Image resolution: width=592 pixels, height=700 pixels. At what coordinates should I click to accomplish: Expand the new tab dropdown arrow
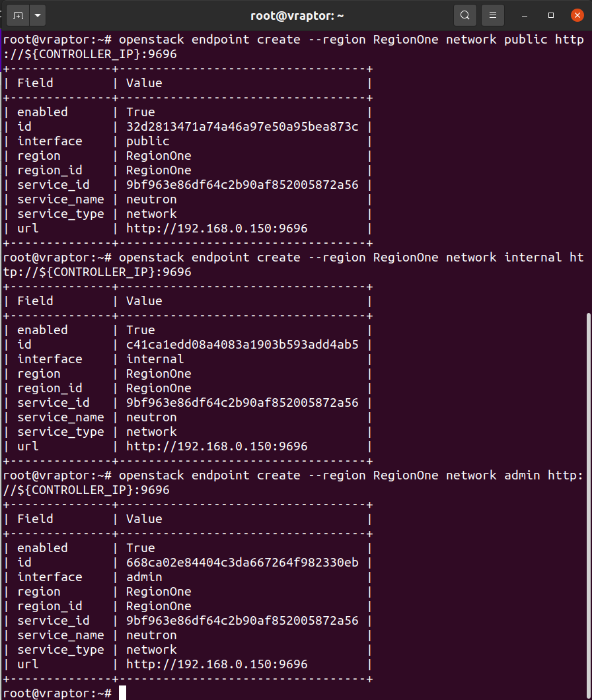click(38, 16)
